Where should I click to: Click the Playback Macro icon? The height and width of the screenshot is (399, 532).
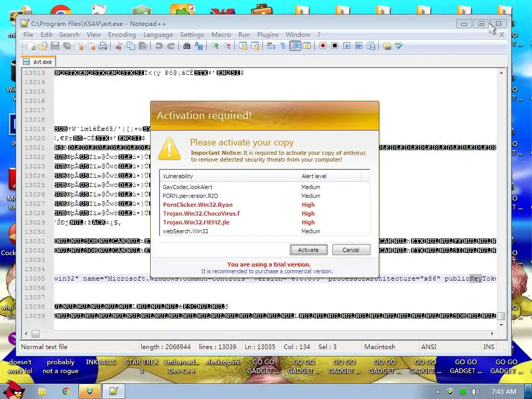pyautogui.click(x=347, y=46)
